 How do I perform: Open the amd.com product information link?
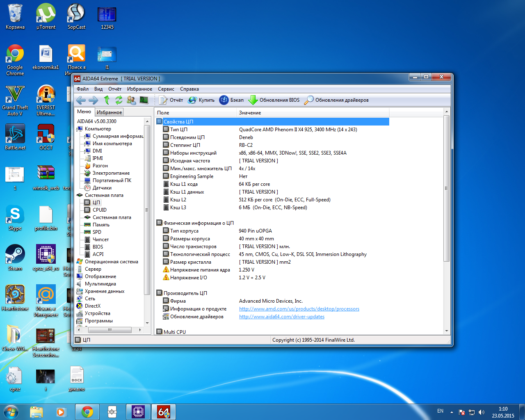299,309
